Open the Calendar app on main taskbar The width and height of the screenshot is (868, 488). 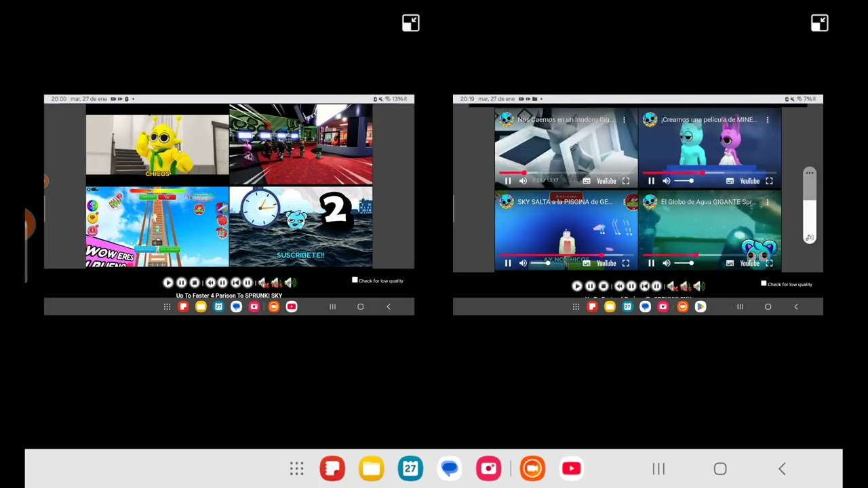click(x=410, y=468)
